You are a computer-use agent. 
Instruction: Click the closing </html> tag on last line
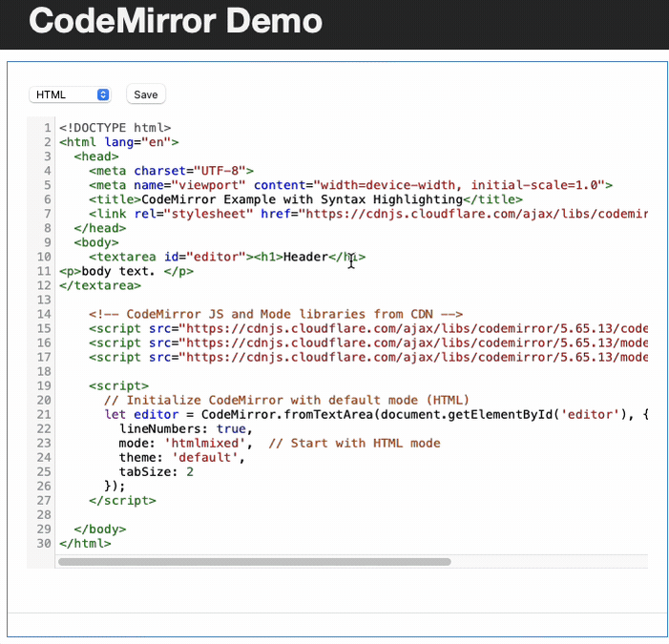click(x=85, y=543)
